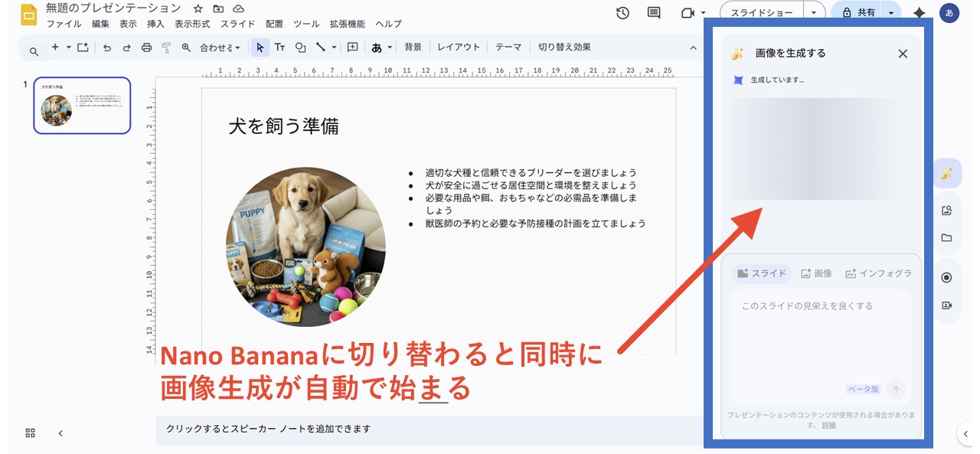Select the text box tool
980x454 pixels.
click(x=280, y=47)
